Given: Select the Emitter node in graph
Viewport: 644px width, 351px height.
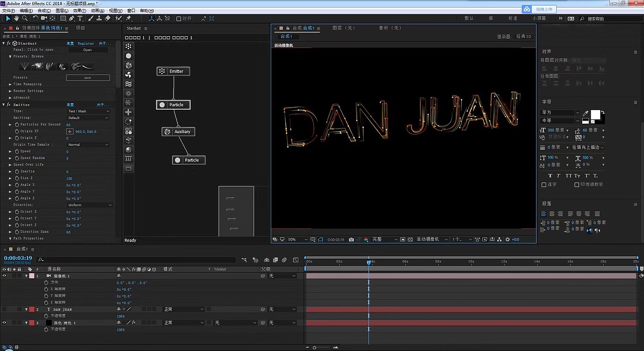Looking at the screenshot, I should click(x=173, y=71).
